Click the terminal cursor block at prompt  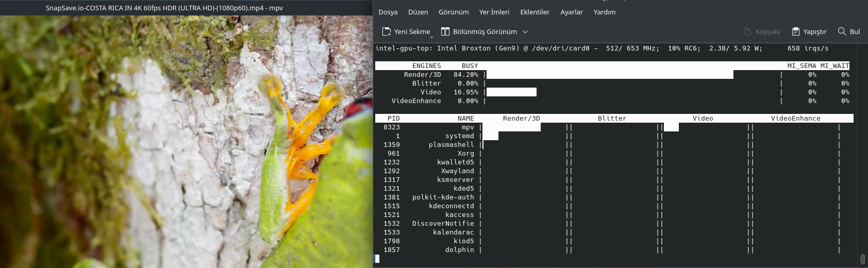point(377,259)
